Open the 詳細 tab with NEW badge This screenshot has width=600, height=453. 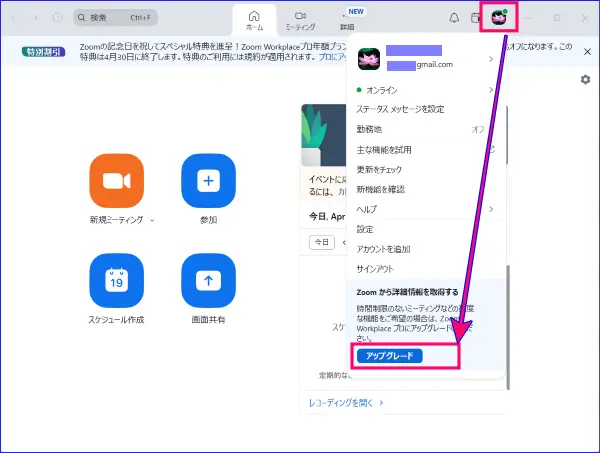coord(347,21)
